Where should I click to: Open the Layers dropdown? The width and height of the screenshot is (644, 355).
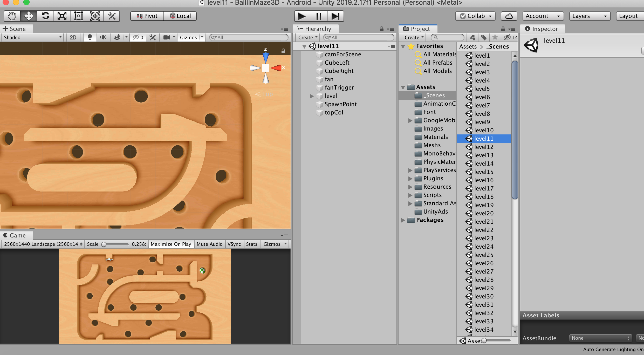pos(589,16)
